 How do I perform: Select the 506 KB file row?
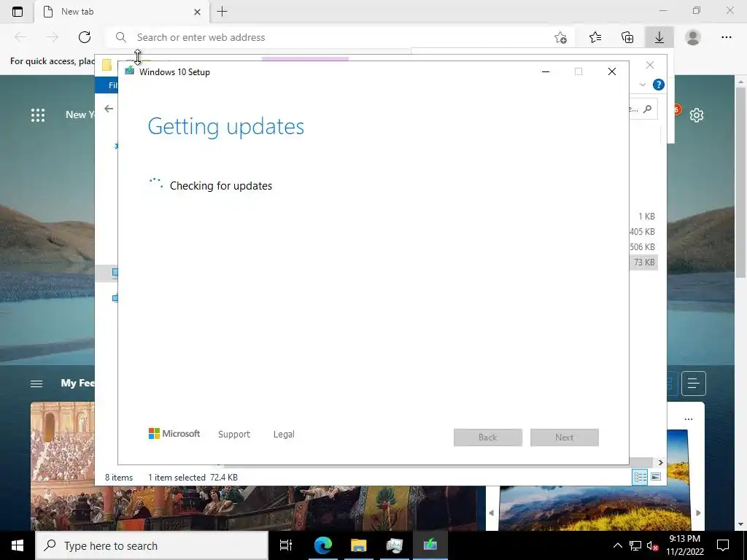pyautogui.click(x=643, y=247)
